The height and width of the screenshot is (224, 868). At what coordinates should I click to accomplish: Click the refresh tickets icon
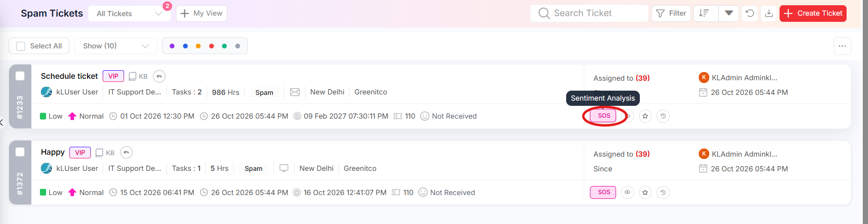[750, 13]
